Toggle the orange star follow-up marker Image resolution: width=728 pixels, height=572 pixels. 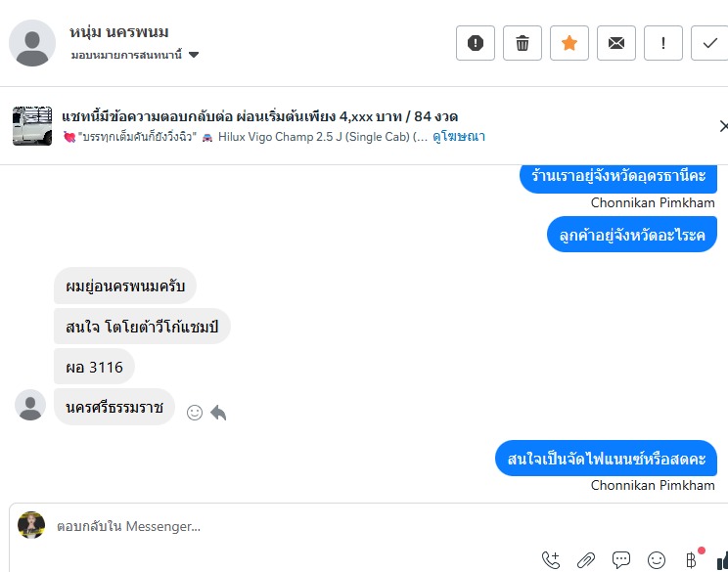click(x=569, y=43)
